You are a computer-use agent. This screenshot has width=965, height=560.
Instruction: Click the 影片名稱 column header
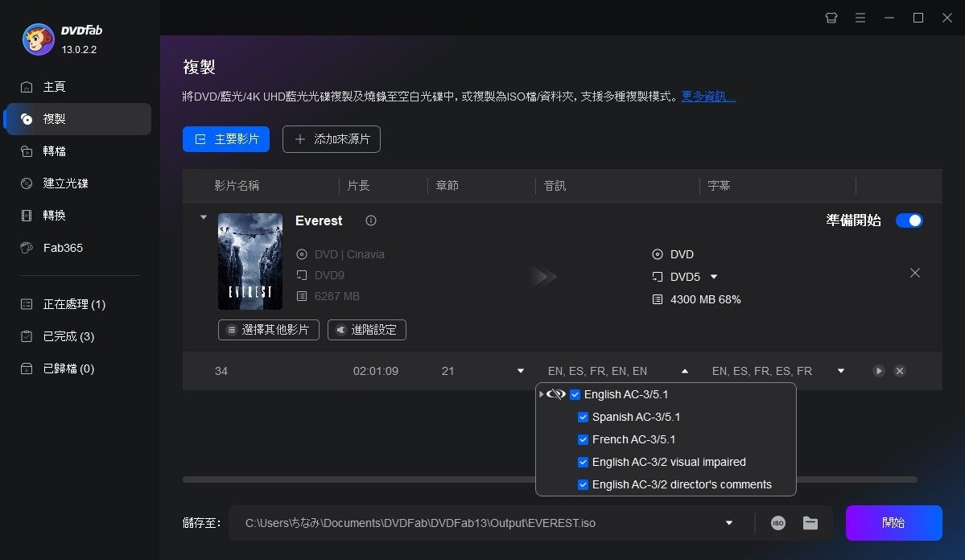[237, 186]
